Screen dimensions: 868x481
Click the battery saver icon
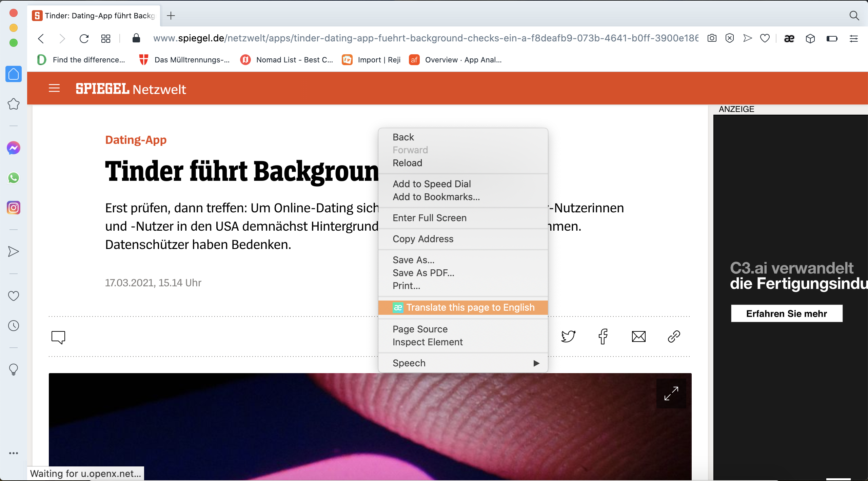click(832, 39)
